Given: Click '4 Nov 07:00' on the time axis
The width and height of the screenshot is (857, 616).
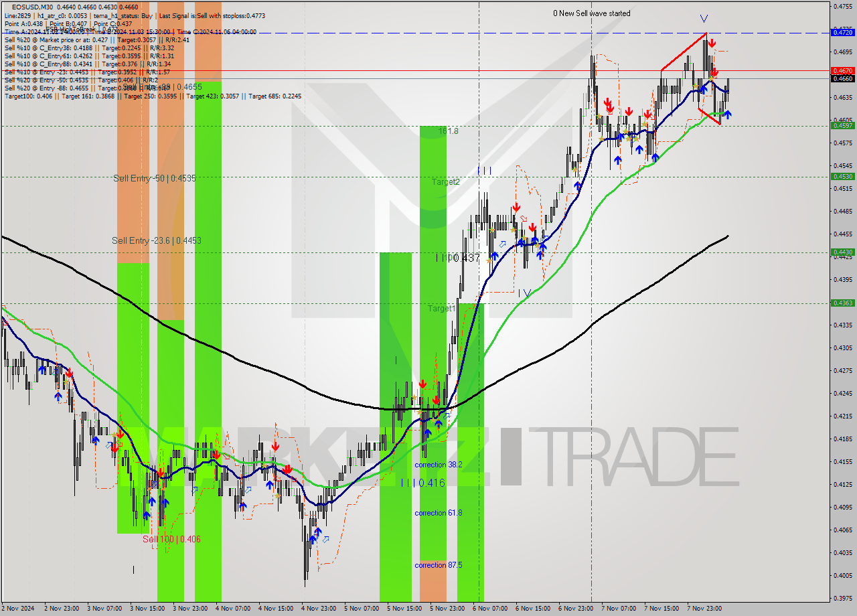Looking at the screenshot, I should point(233,609).
